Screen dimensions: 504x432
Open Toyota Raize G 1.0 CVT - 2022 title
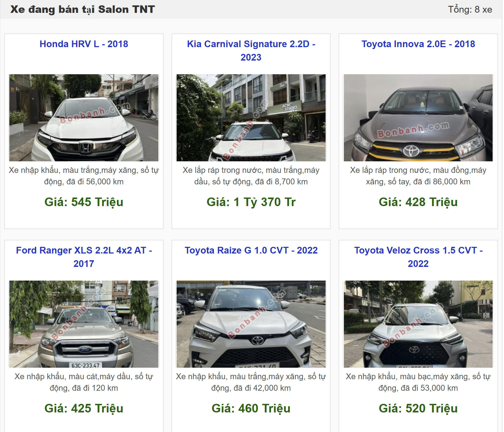[x=251, y=250]
